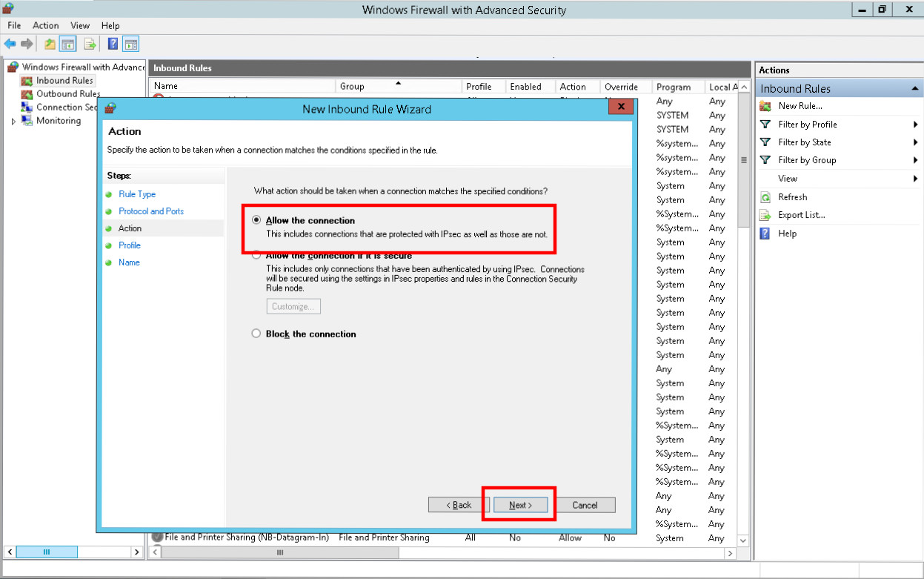924x579 pixels.
Task: Select the 'Block the connection' radio button
Action: coord(256,334)
